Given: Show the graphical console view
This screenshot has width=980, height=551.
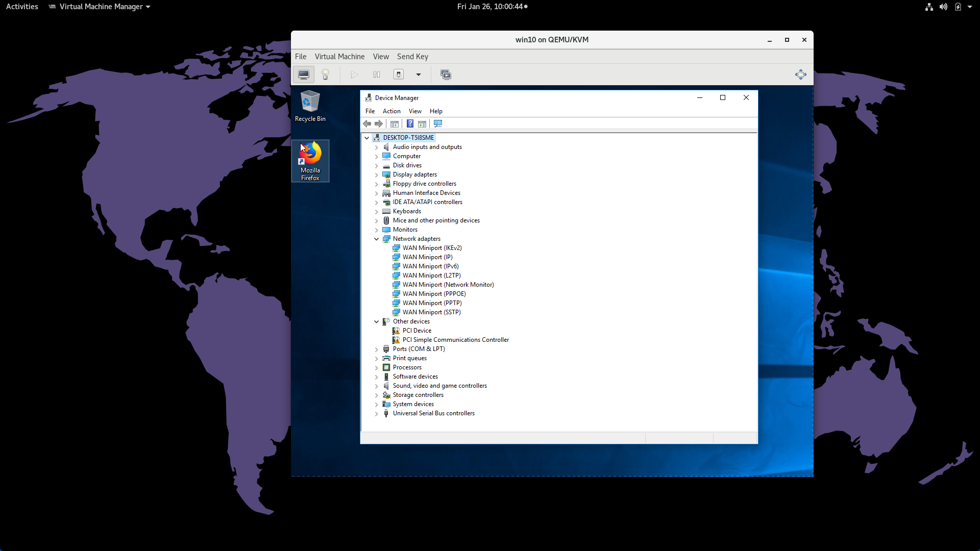Looking at the screenshot, I should [304, 74].
